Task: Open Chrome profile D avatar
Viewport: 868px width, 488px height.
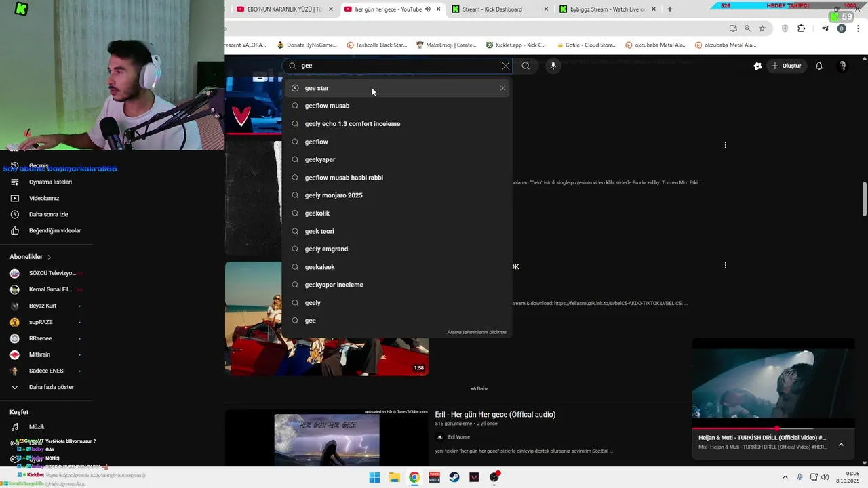Action: [842, 28]
